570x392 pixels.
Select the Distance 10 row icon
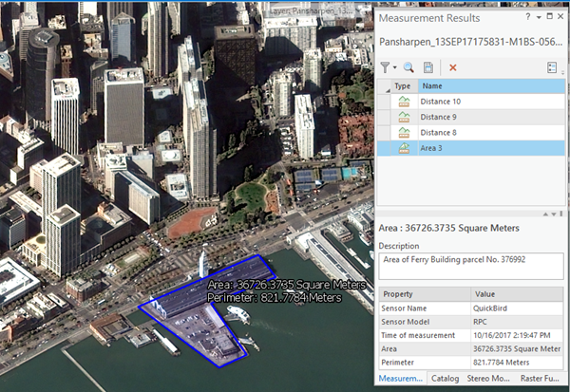(x=404, y=102)
